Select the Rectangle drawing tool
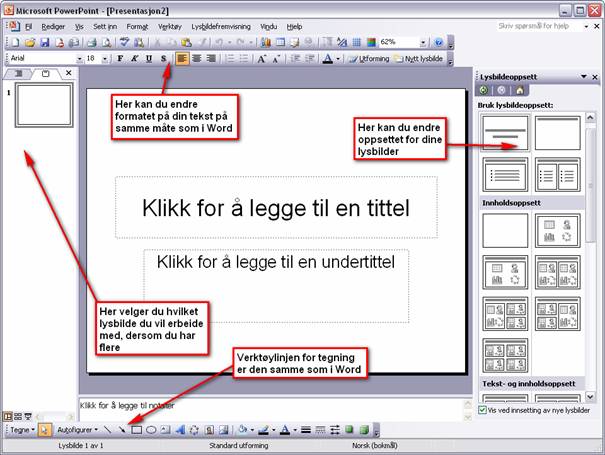The image size is (605, 455). click(x=137, y=430)
